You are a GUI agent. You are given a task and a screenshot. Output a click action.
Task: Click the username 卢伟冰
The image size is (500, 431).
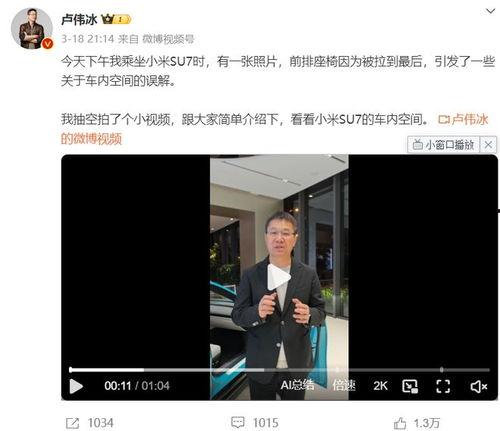click(x=79, y=20)
